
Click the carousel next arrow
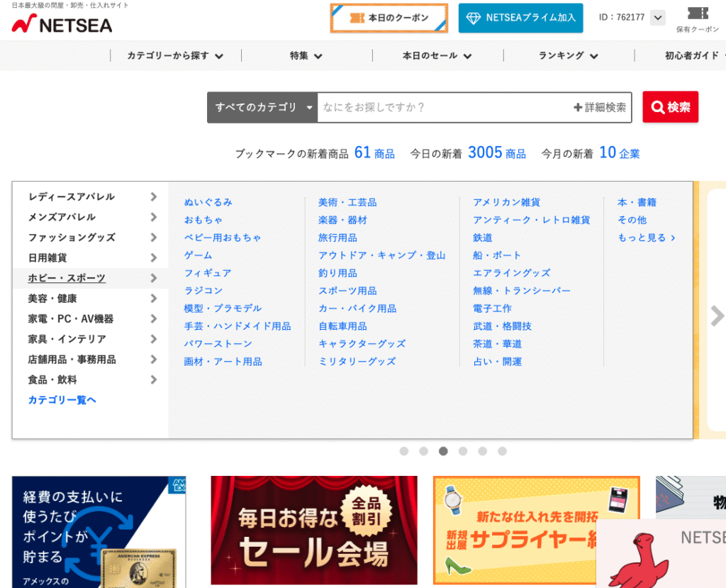[x=717, y=316]
